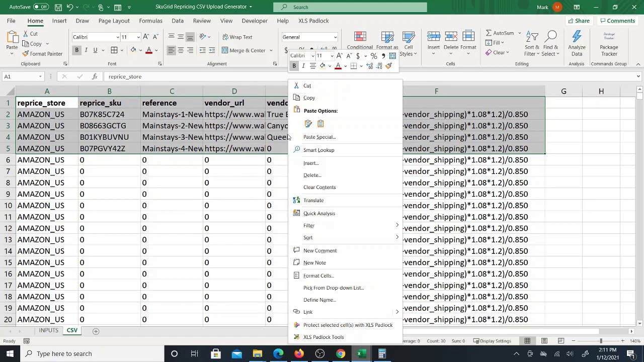Viewport: 644px width, 362px height.
Task: Open the General number format dropdown
Action: tap(335, 37)
